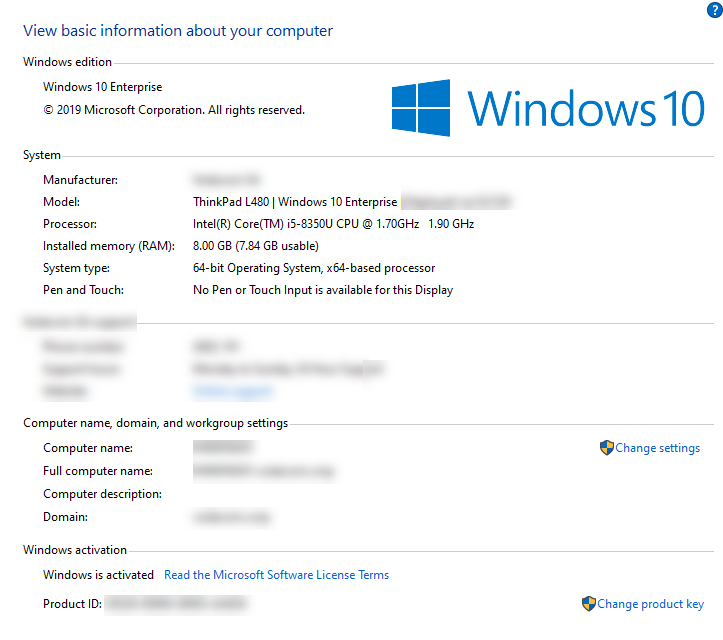Click the 'Model:' label
The image size is (723, 640).
pos(61,202)
